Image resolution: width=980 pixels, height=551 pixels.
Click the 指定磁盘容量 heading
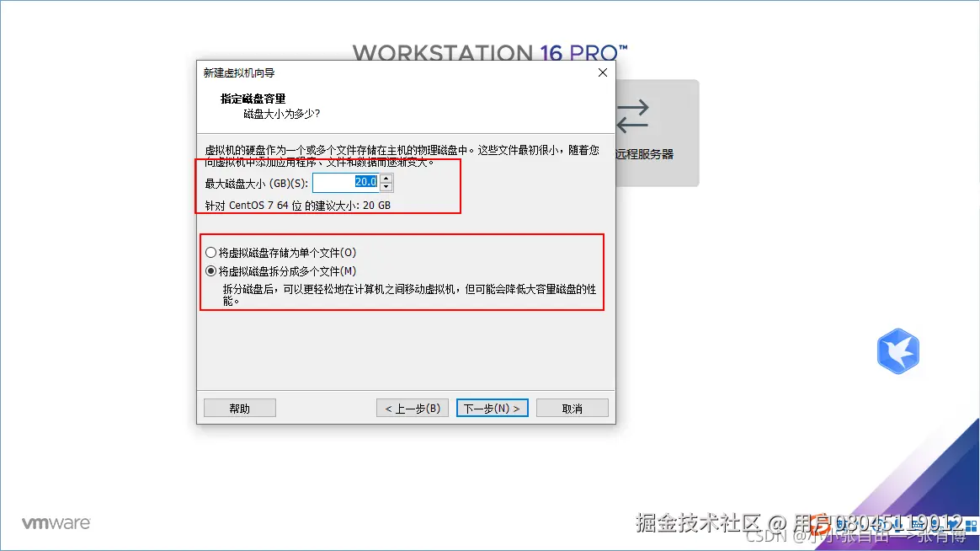click(253, 99)
